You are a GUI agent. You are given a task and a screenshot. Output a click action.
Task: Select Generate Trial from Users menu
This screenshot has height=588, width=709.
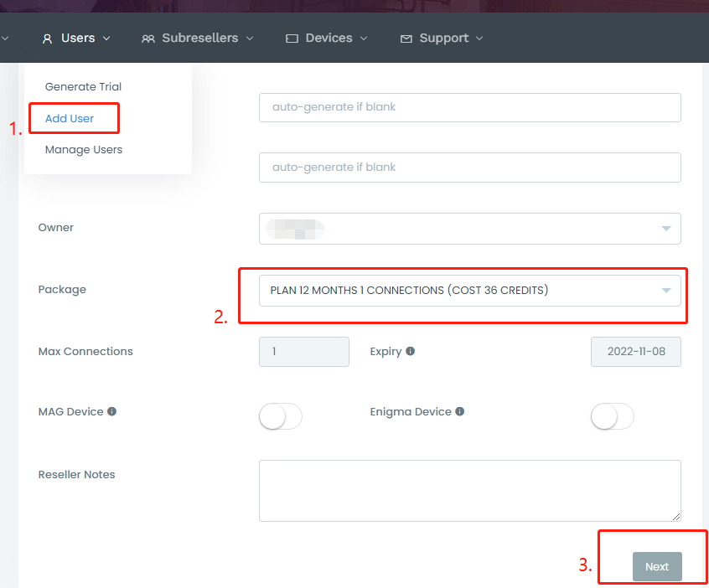pyautogui.click(x=83, y=87)
